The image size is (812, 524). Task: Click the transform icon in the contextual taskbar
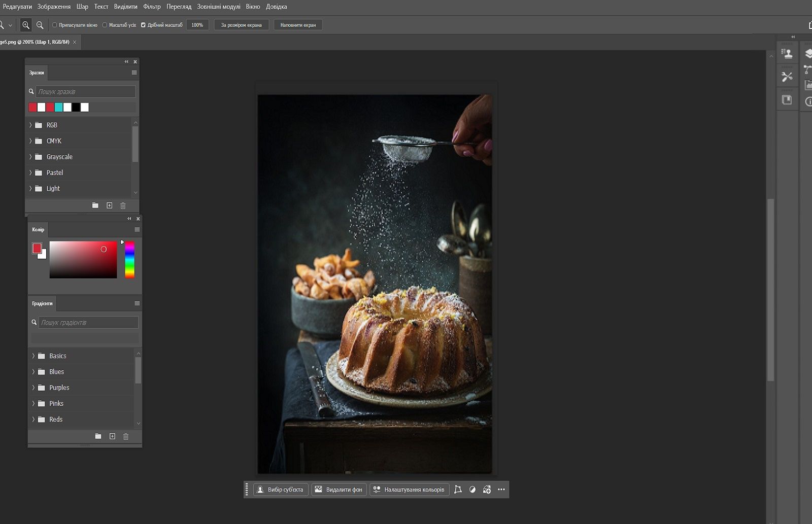pos(458,490)
